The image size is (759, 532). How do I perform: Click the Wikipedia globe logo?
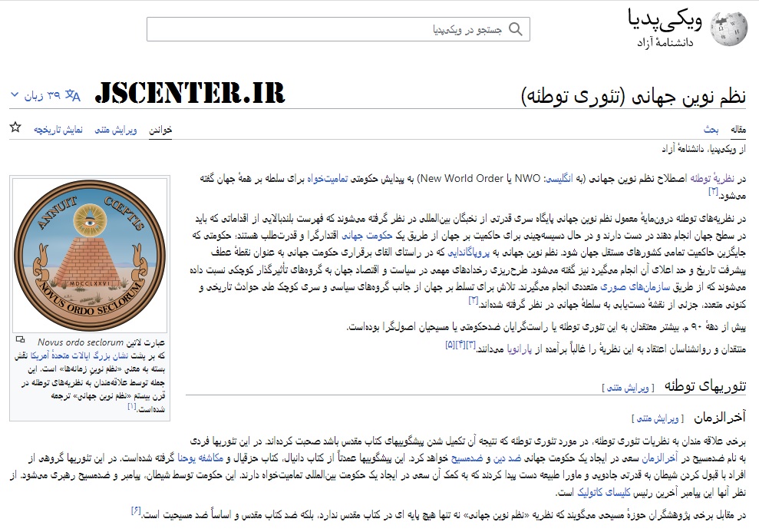(728, 28)
